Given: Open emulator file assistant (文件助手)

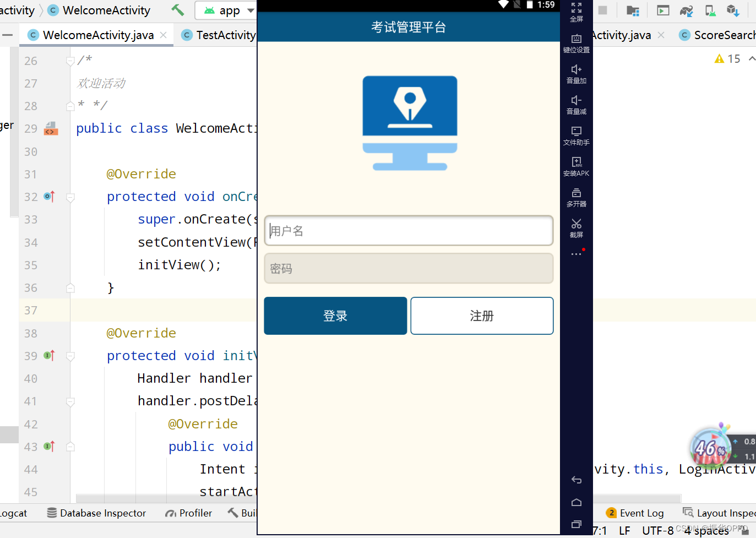Looking at the screenshot, I should tap(576, 135).
